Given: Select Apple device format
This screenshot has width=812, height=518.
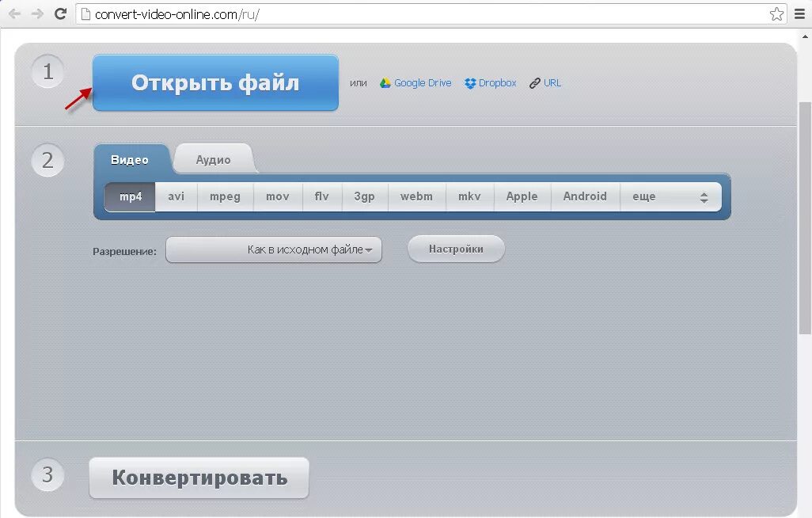Looking at the screenshot, I should pyautogui.click(x=522, y=196).
